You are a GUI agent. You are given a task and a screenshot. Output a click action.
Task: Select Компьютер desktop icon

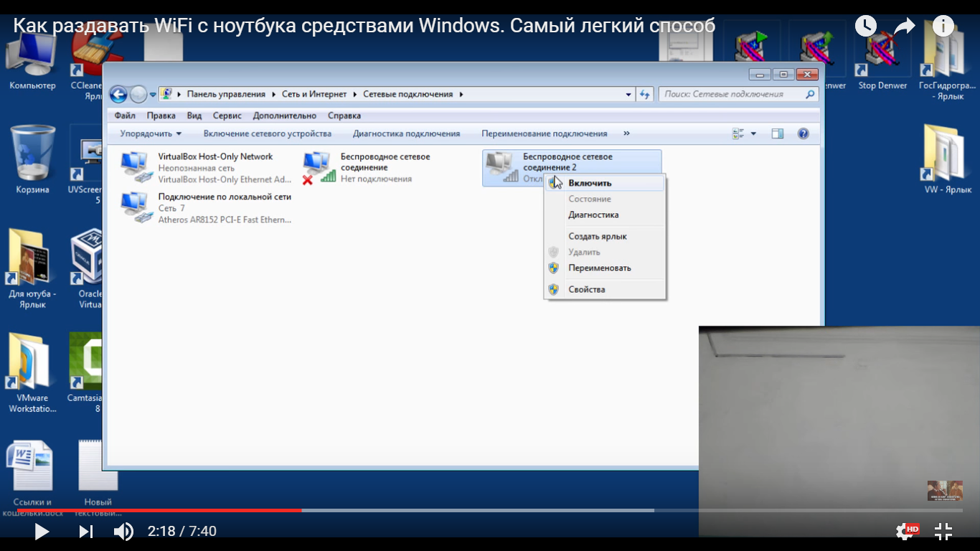(x=32, y=60)
